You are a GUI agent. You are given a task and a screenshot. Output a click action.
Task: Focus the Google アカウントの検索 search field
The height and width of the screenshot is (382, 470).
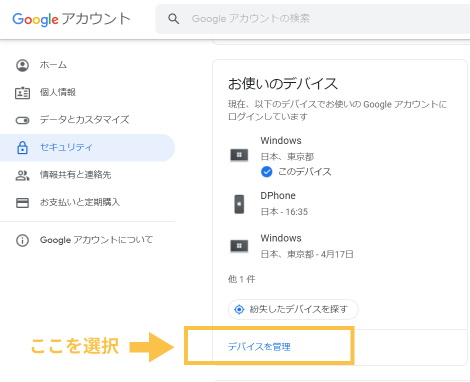coord(313,19)
